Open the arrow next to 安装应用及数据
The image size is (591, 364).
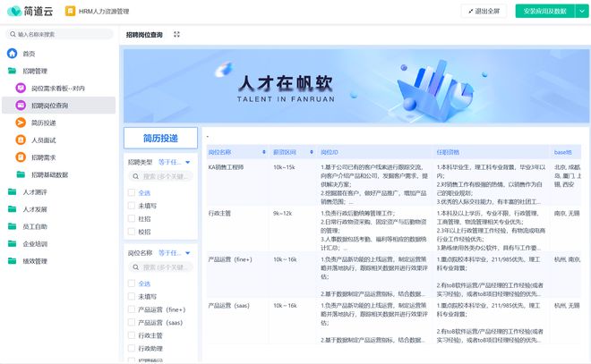(x=582, y=12)
